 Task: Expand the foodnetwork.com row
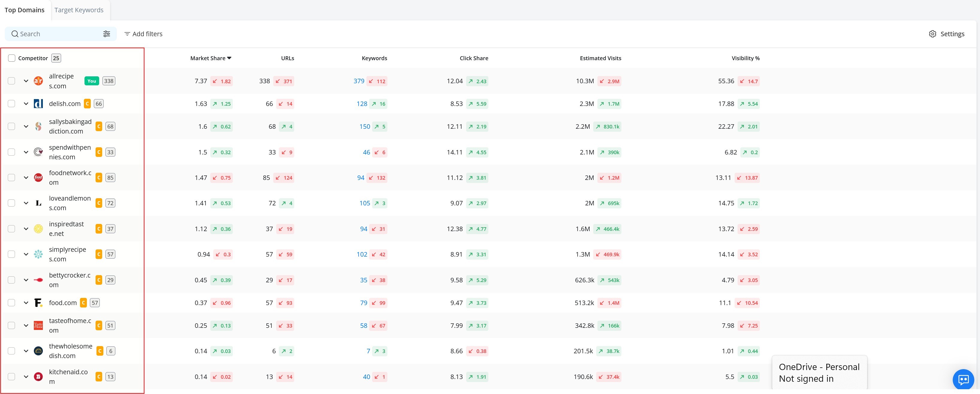pyautogui.click(x=26, y=178)
